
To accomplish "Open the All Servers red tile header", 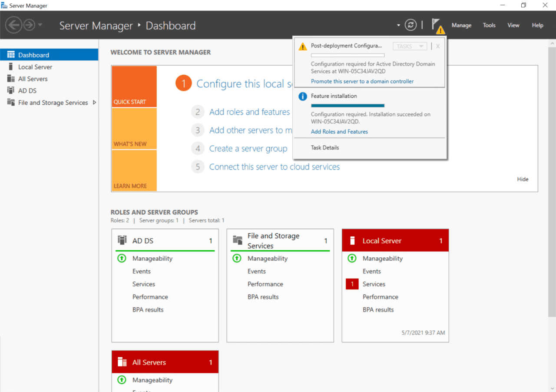I will click(165, 362).
